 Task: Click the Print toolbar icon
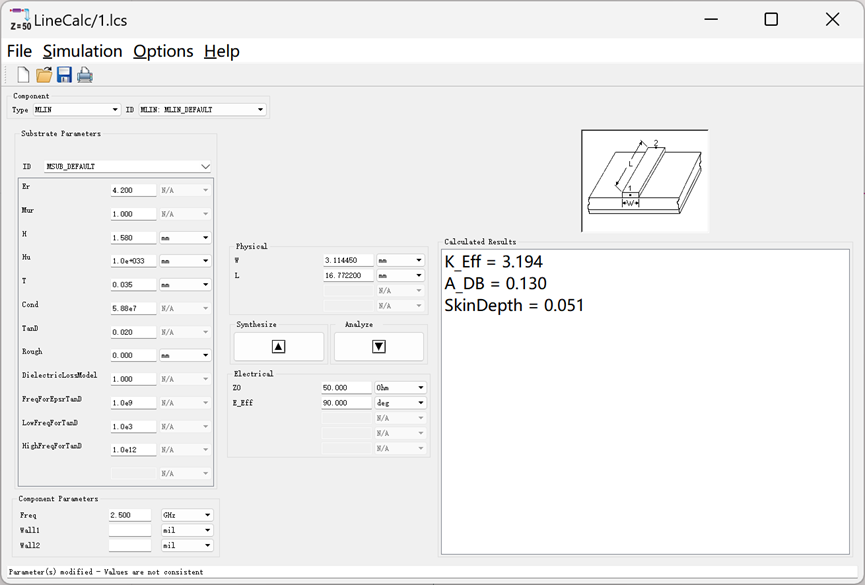pos(85,75)
